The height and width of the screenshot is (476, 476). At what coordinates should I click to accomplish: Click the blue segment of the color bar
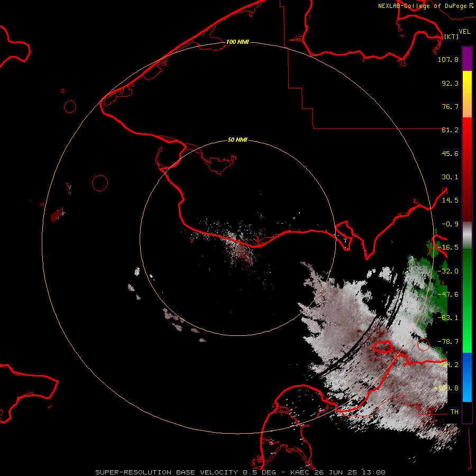pos(467,377)
